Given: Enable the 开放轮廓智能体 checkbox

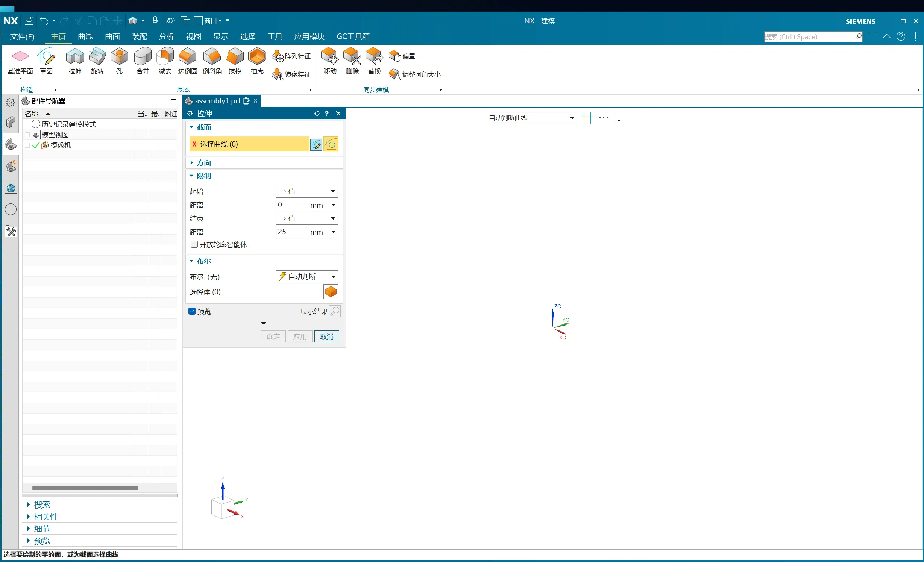Looking at the screenshot, I should pos(194,244).
